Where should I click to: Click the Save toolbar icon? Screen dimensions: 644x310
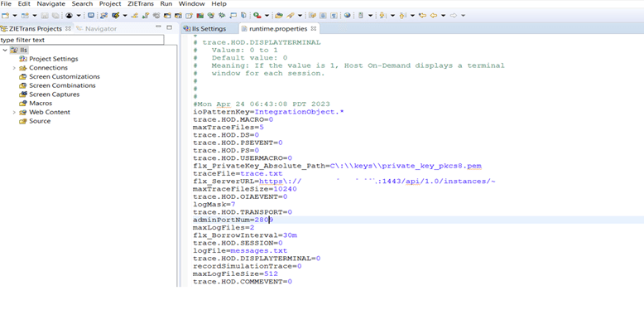click(45, 16)
